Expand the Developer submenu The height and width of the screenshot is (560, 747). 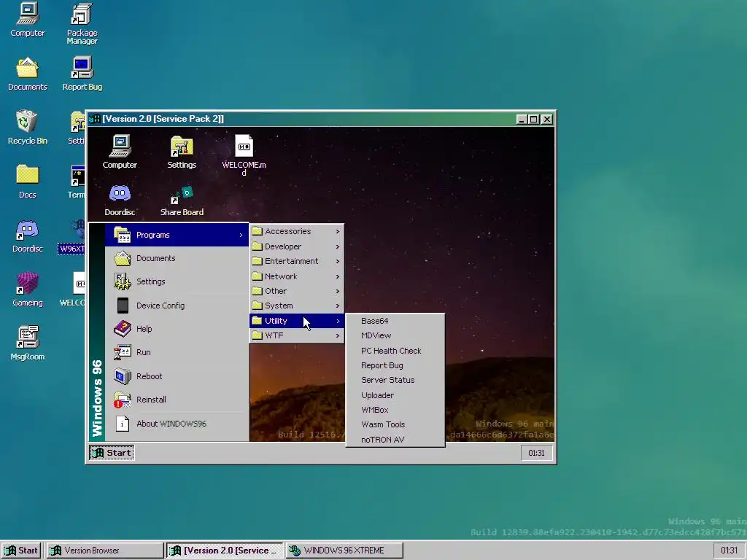[296, 246]
